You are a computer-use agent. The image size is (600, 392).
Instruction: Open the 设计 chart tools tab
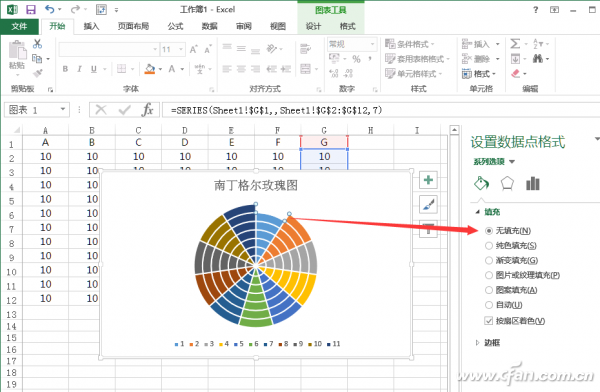313,26
